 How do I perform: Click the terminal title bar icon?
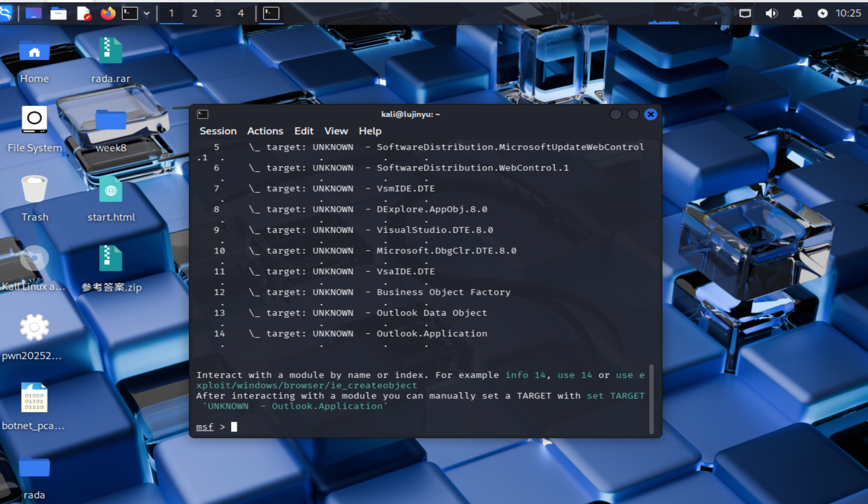203,114
